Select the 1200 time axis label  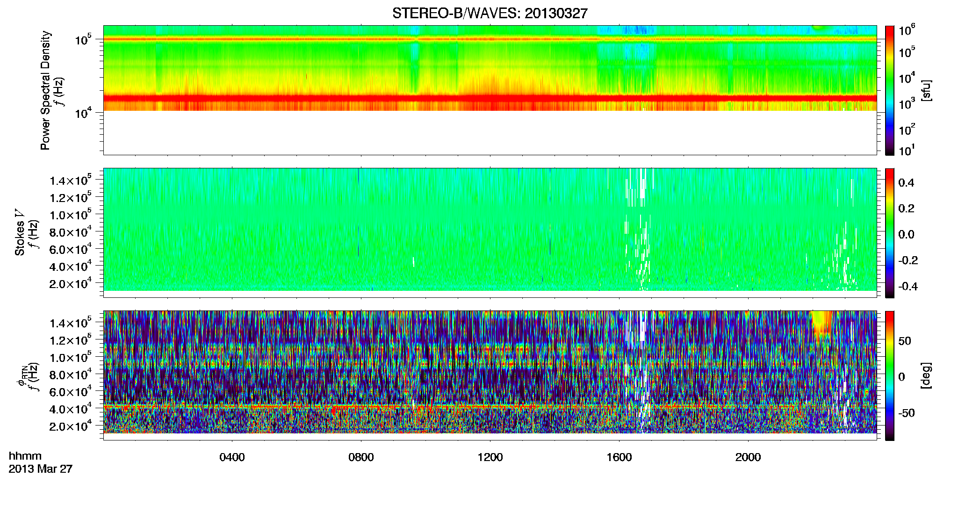coord(490,457)
